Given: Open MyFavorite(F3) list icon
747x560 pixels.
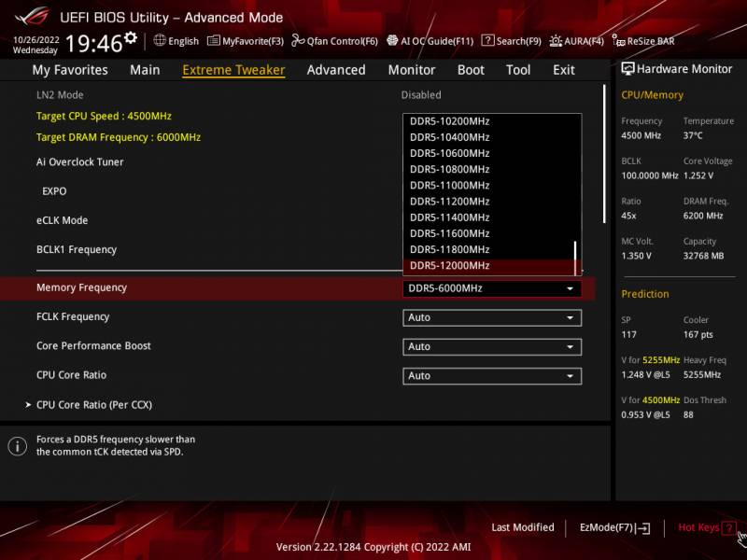Looking at the screenshot, I should [214, 41].
